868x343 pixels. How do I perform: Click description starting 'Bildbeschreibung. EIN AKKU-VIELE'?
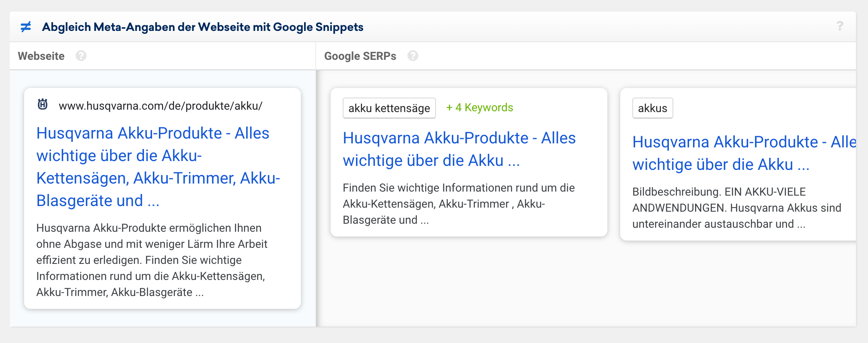point(736,208)
